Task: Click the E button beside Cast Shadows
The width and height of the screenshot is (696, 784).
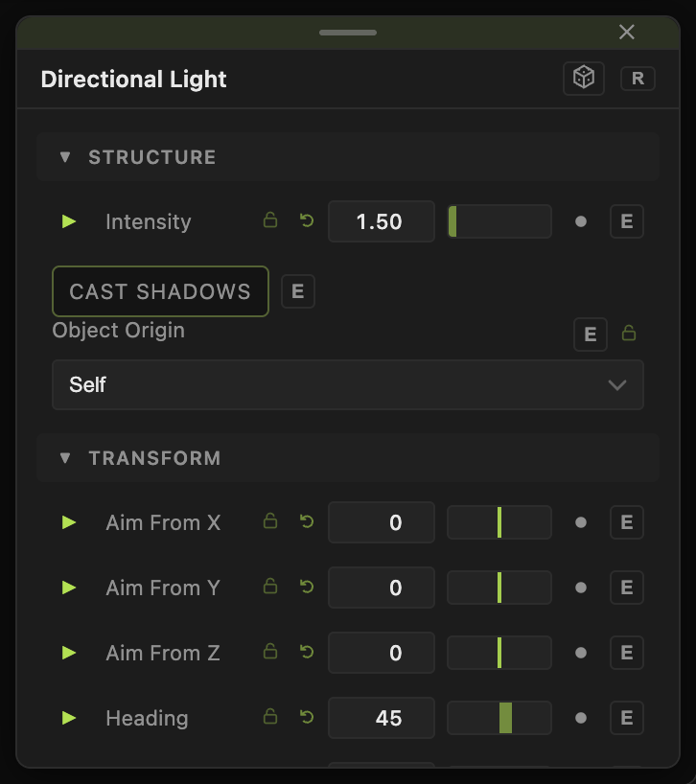Action: click(297, 291)
